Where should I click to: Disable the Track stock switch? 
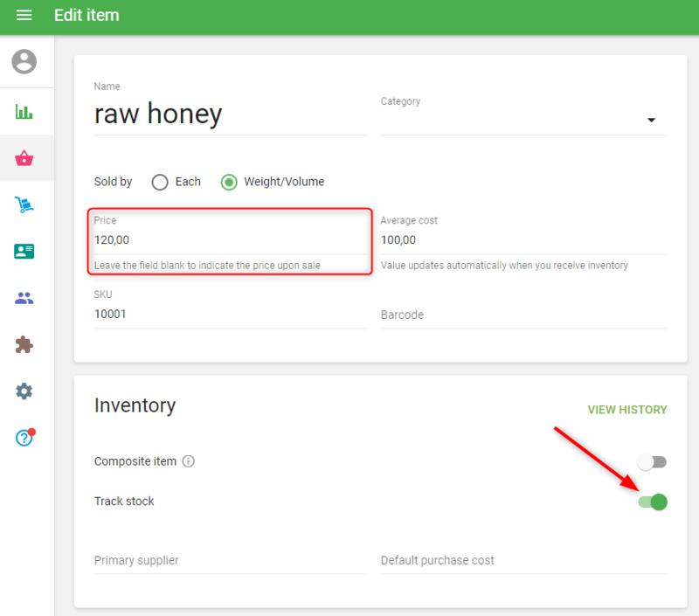[652, 502]
